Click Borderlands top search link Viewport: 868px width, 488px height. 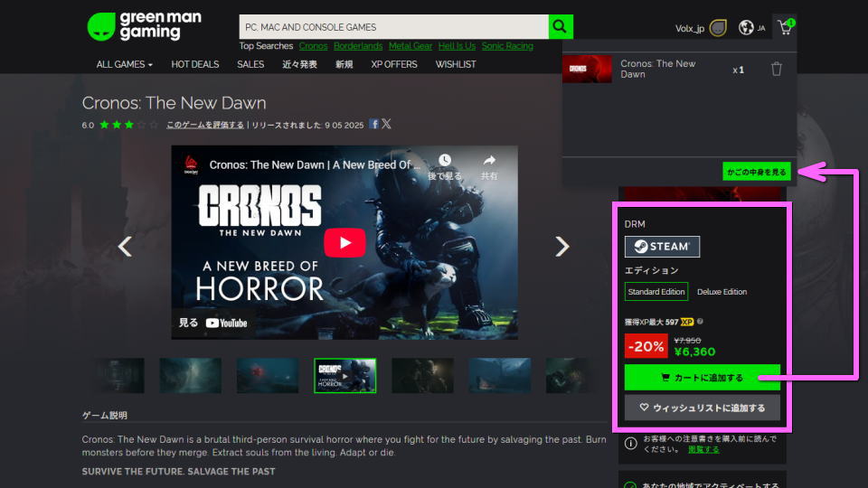[358, 46]
